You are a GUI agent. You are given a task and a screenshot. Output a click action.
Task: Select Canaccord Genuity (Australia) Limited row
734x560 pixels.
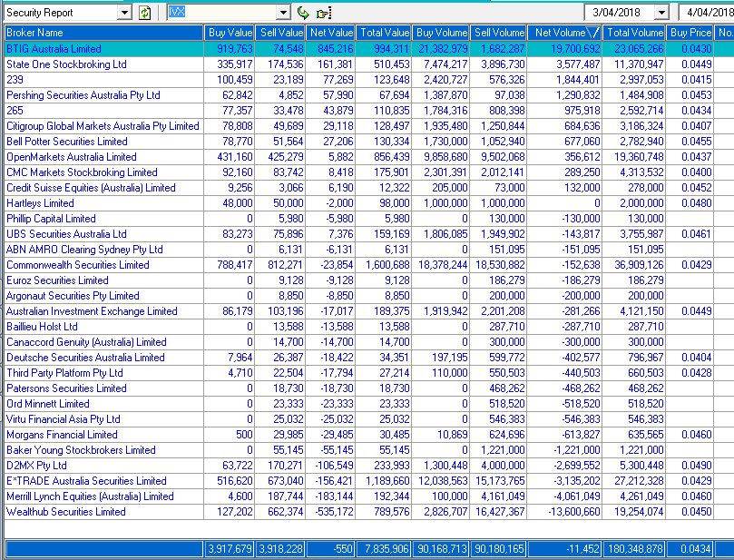point(369,342)
